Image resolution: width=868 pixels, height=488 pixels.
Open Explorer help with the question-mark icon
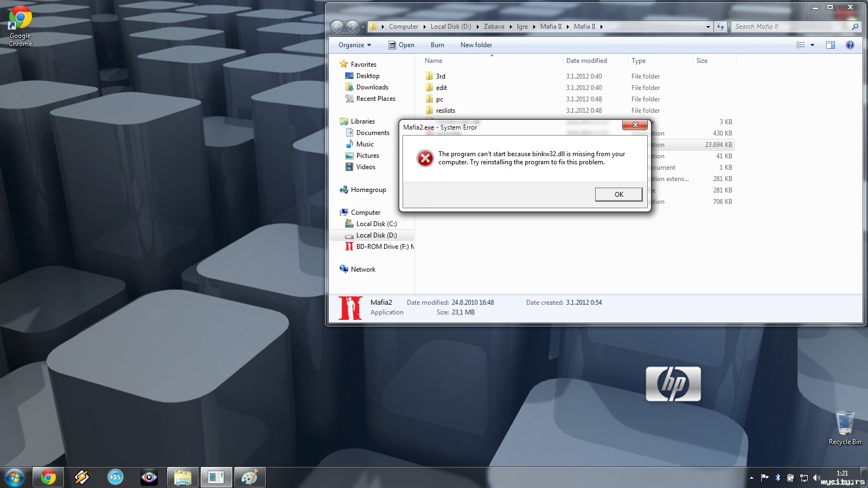coord(850,45)
